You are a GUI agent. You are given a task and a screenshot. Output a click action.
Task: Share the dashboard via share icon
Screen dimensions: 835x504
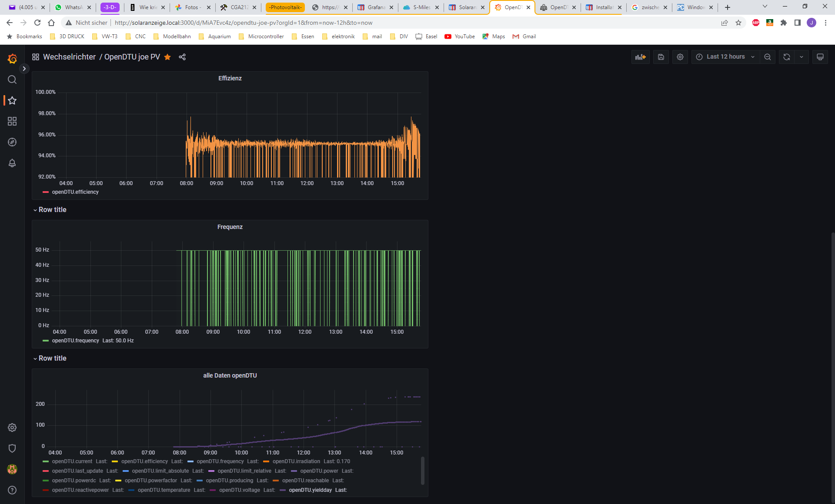pos(182,57)
